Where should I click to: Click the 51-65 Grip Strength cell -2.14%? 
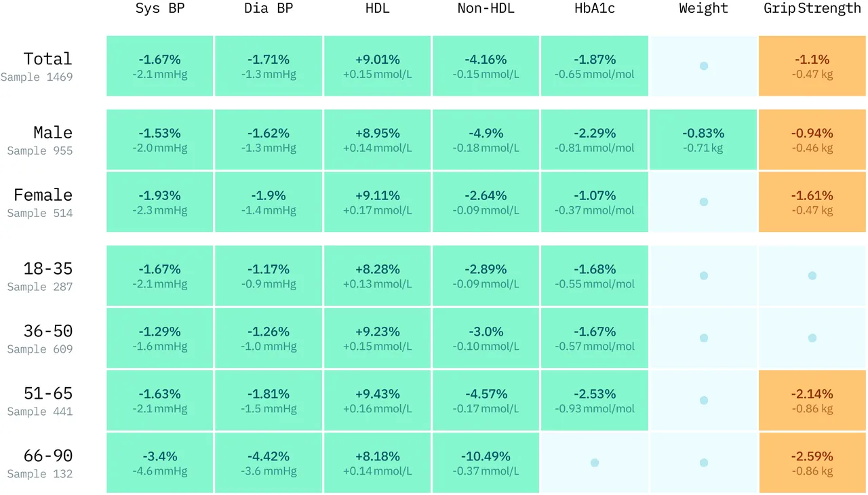[x=812, y=400]
